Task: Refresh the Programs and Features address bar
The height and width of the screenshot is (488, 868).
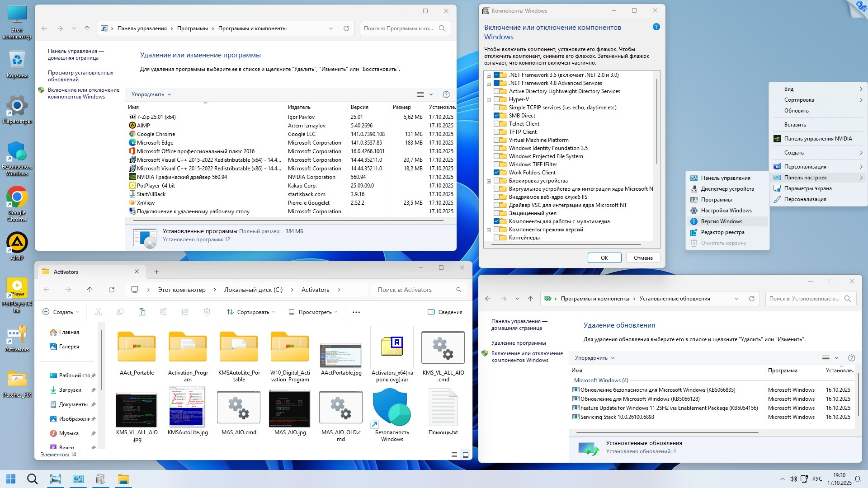Action: pos(346,28)
